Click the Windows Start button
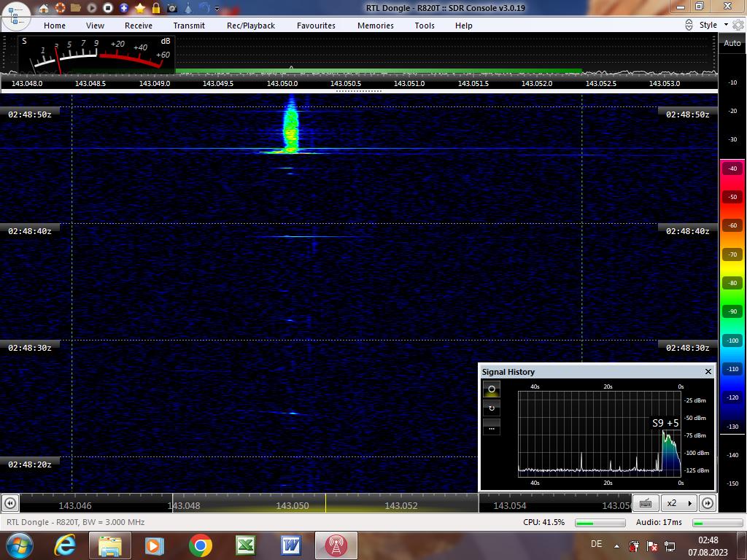This screenshot has height=560, width=747. click(18, 545)
